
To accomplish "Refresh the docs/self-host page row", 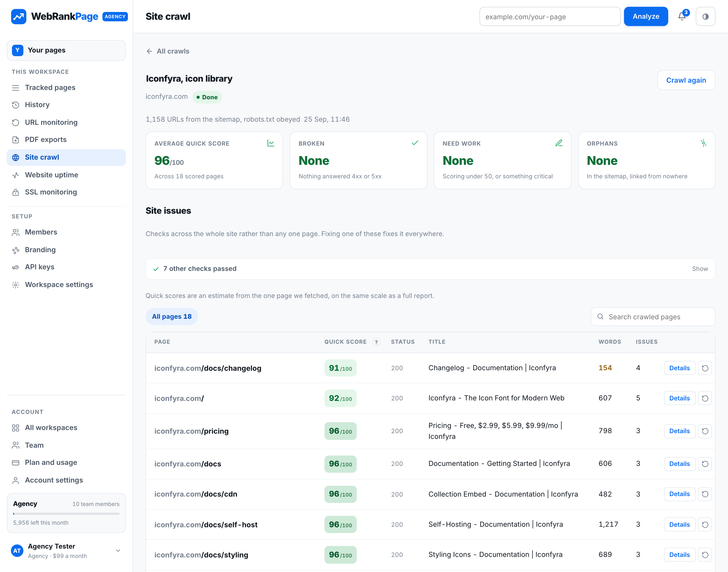I will (x=705, y=524).
